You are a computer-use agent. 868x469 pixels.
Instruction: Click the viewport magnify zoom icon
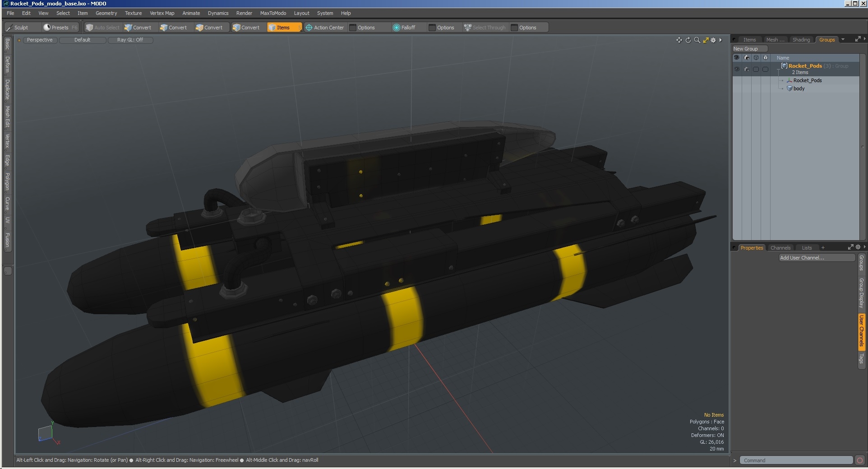tap(697, 40)
